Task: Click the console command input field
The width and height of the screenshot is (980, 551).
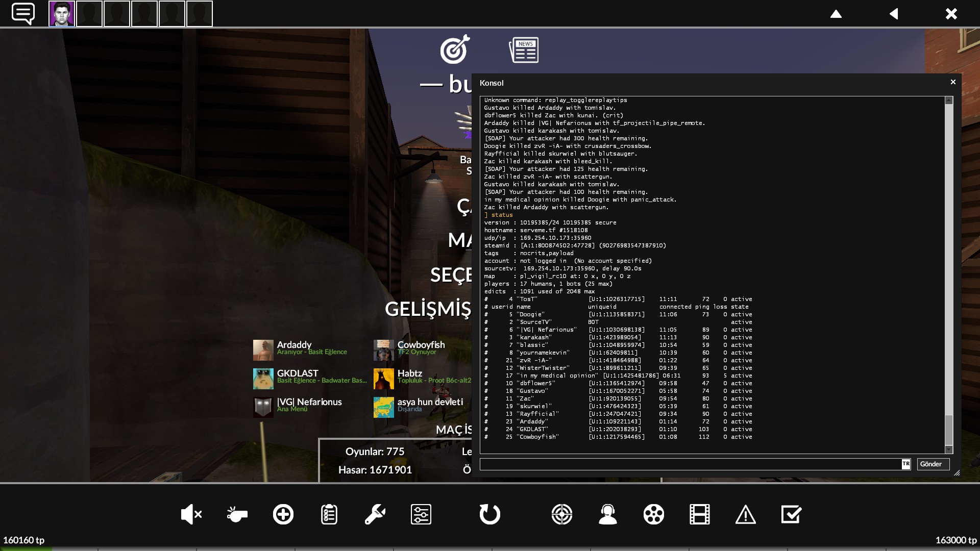Action: 690,464
